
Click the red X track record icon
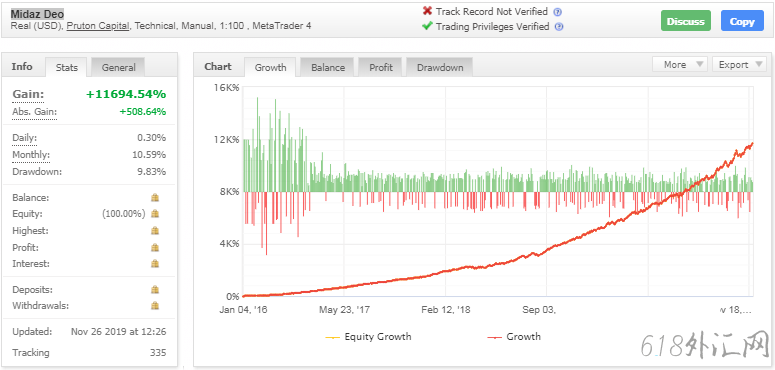click(427, 11)
